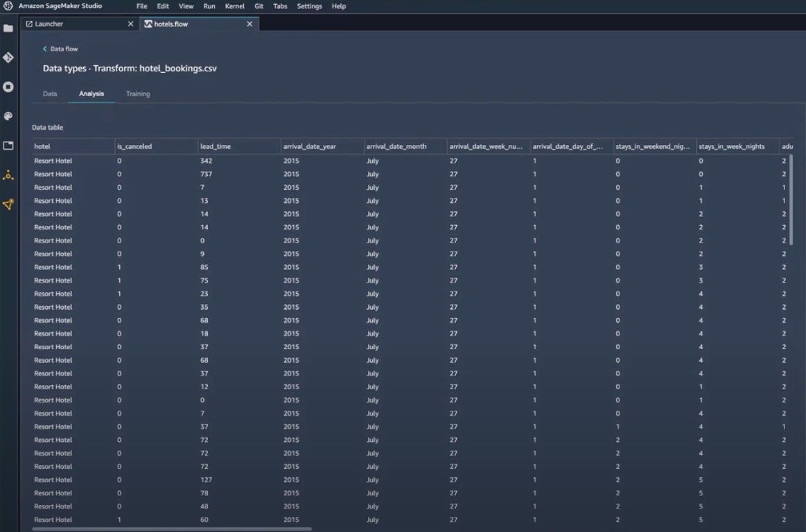The height and width of the screenshot is (532, 806).
Task: Open SageMaker Components and registries icon
Action: coord(8,175)
